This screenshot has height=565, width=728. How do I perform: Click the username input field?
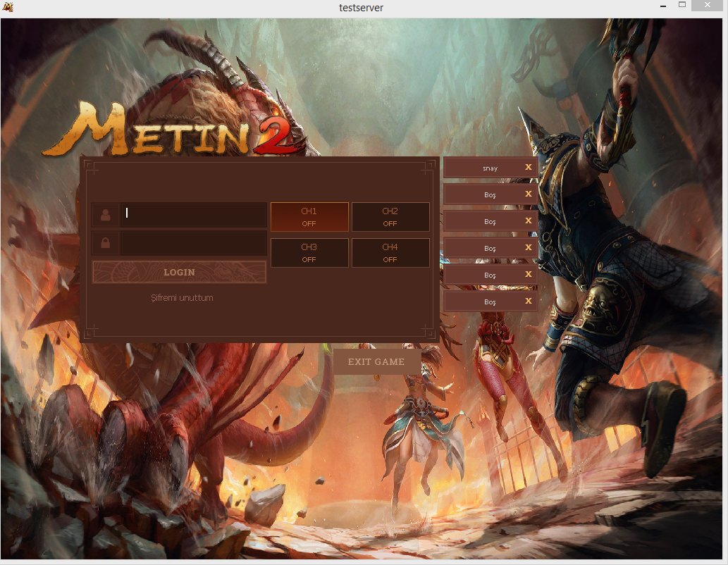click(x=193, y=214)
